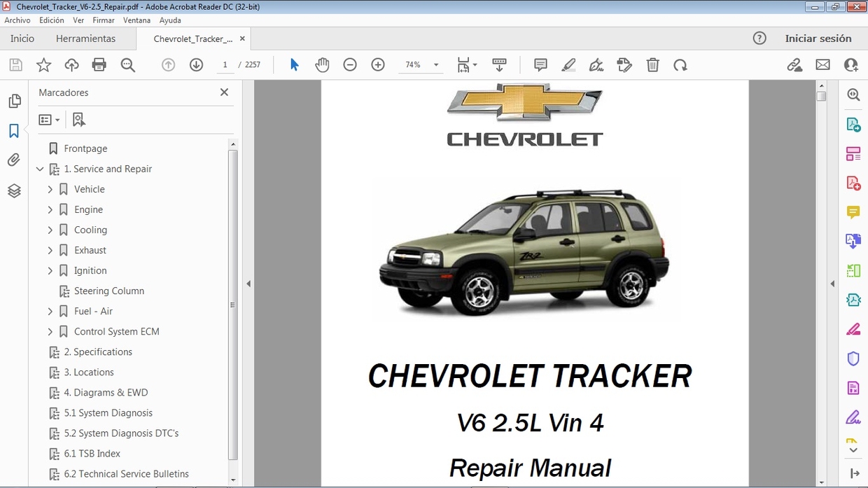Activate the selection arrow tool
The image size is (868, 488).
pyautogui.click(x=294, y=65)
